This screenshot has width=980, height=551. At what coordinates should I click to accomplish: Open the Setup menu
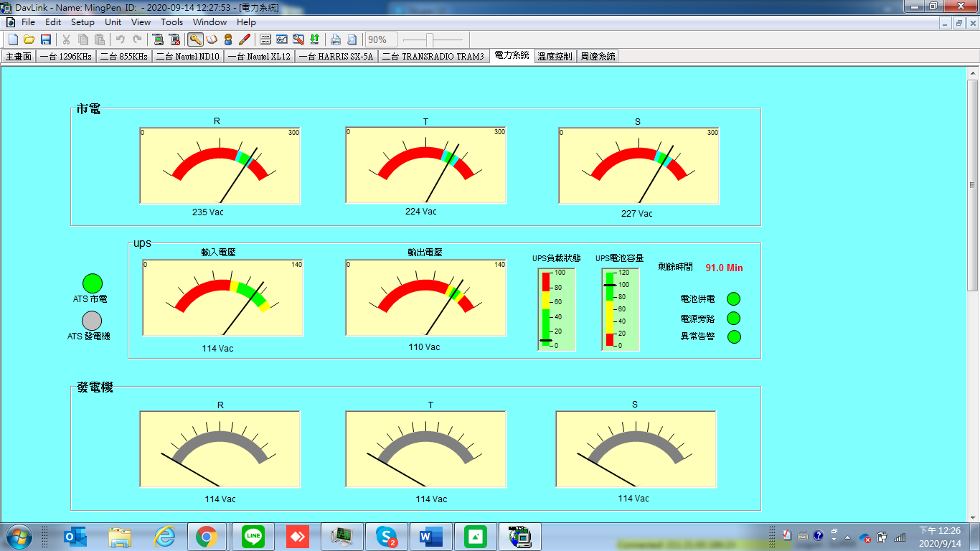[x=83, y=22]
